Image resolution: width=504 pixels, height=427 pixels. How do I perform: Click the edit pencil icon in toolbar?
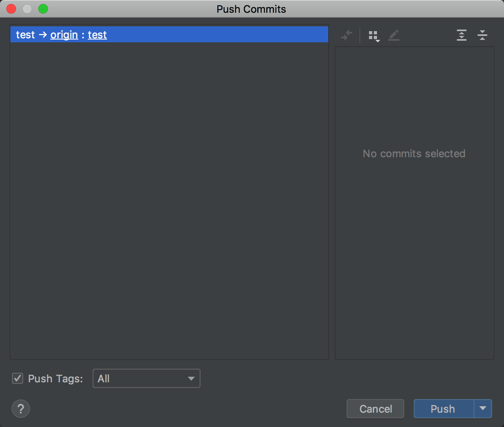(x=394, y=35)
